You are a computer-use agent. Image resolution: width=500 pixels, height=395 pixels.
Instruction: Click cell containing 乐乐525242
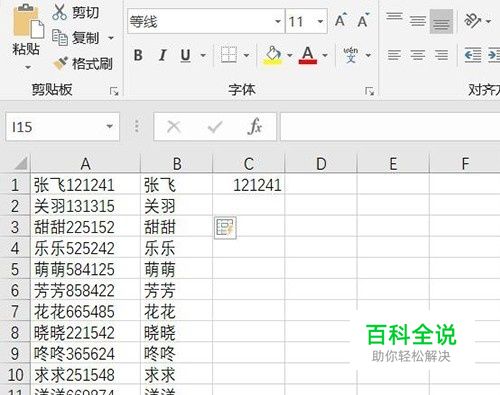click(85, 248)
